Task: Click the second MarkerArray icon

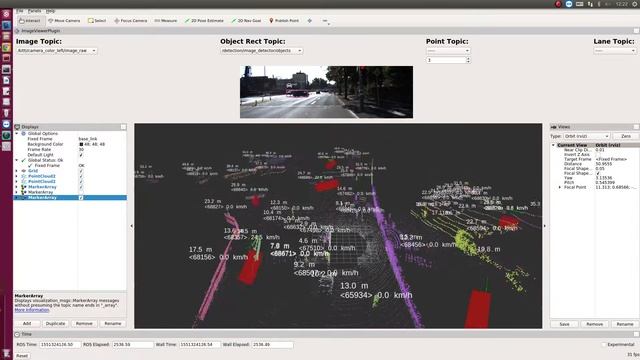Action: (x=24, y=192)
